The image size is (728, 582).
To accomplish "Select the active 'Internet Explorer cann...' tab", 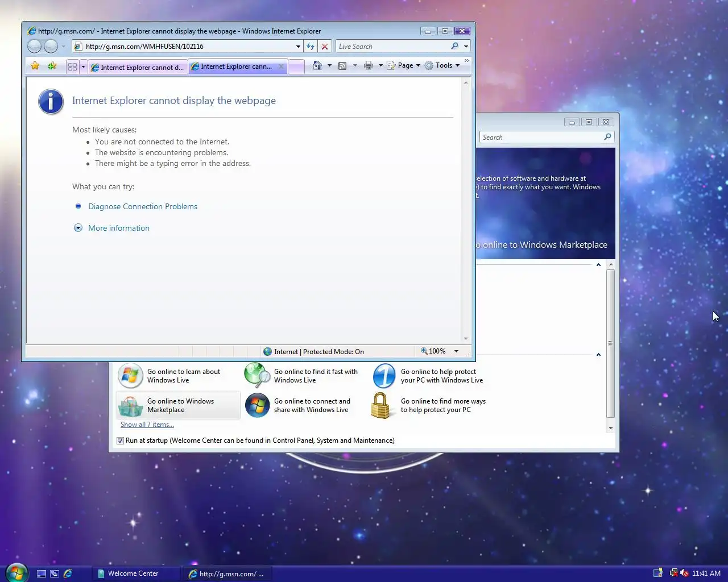I will coord(233,66).
